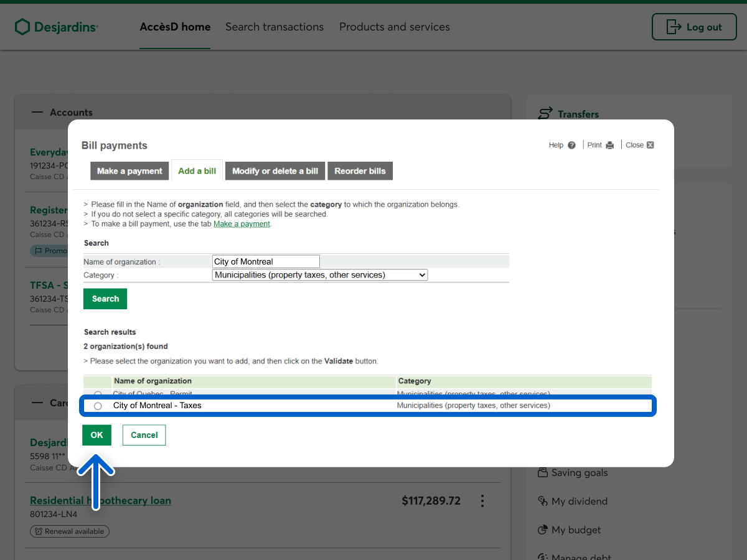Click the Log out button

[x=694, y=27]
